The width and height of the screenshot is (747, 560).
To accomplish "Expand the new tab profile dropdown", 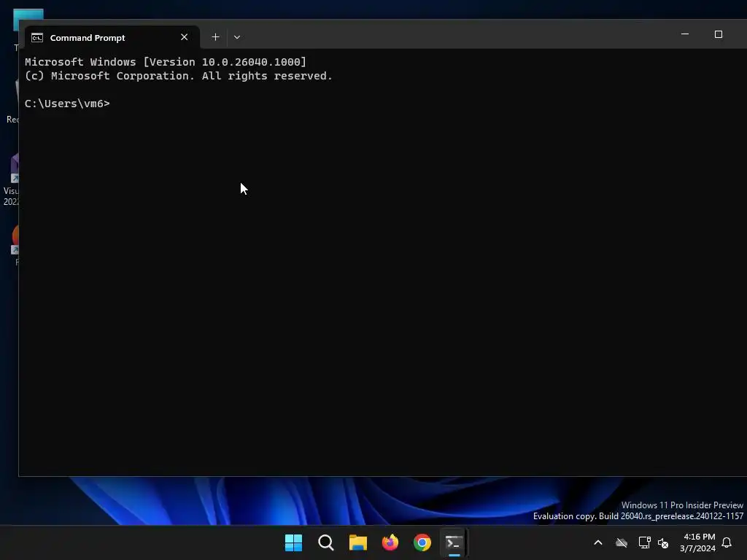I will [x=237, y=37].
